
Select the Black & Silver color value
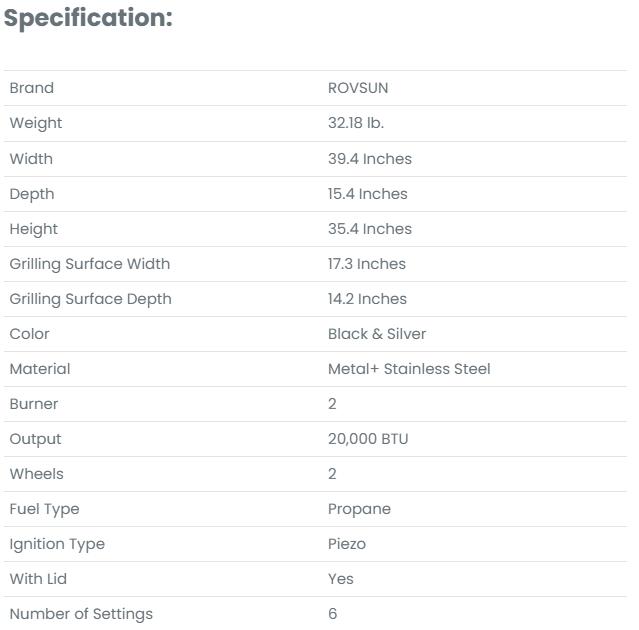(x=377, y=333)
